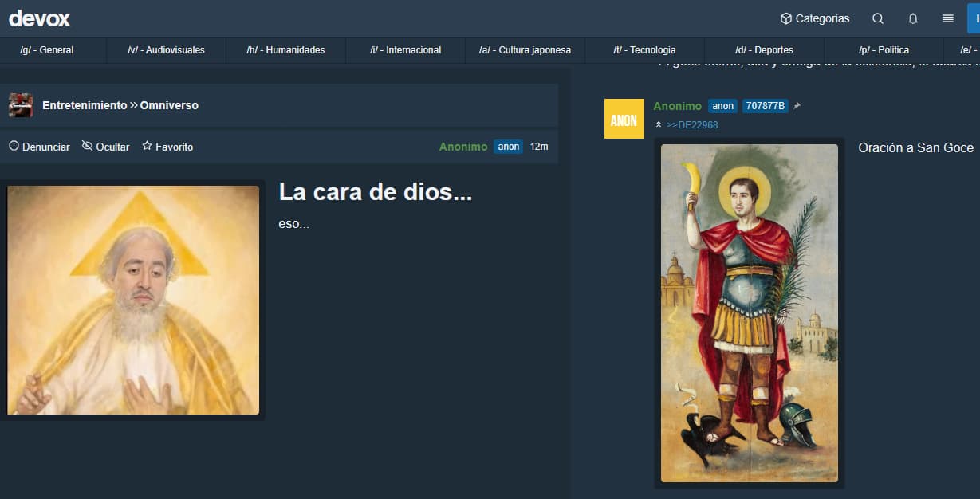Mark thread as Favorito

[x=167, y=147]
